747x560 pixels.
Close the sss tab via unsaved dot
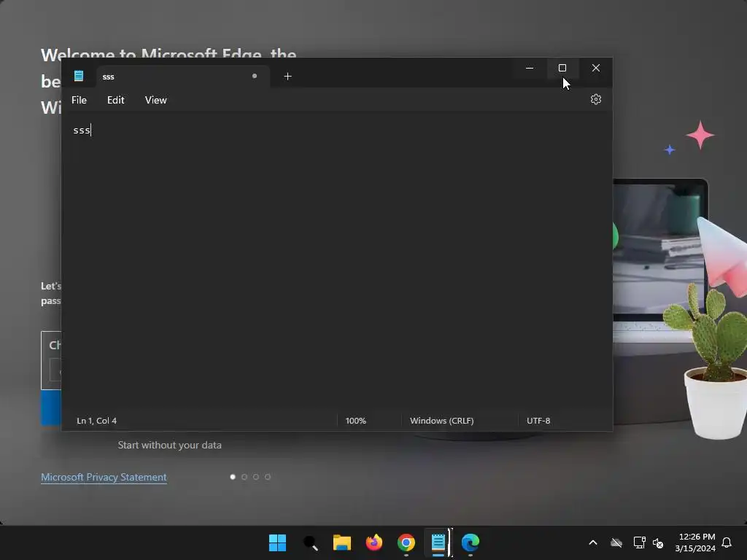pyautogui.click(x=255, y=76)
